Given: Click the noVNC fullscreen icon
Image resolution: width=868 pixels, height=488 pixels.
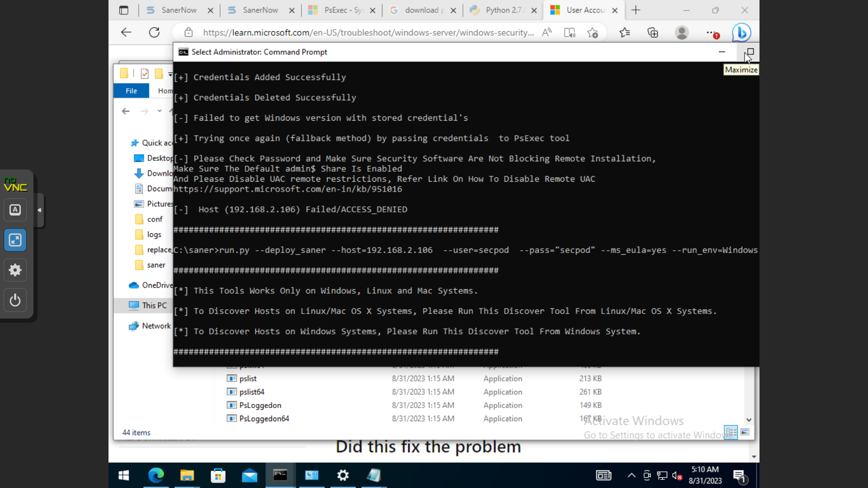Looking at the screenshot, I should pyautogui.click(x=15, y=240).
